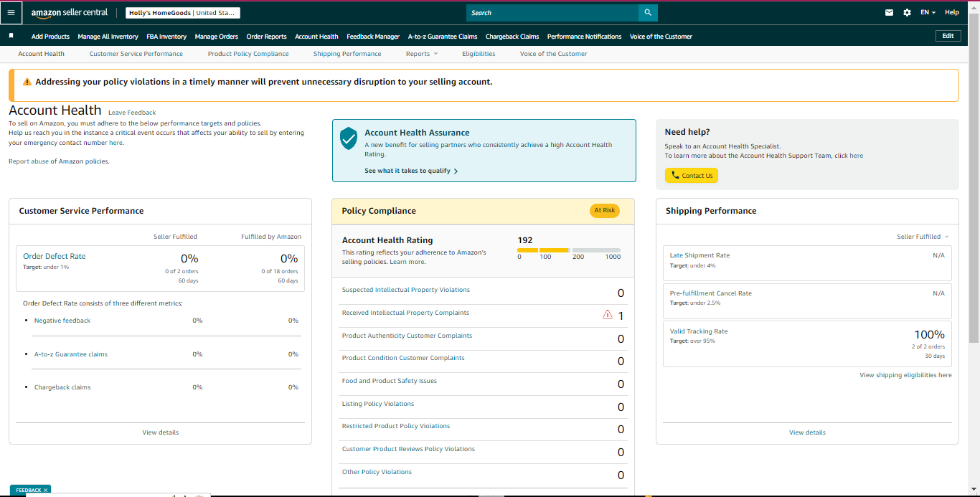
Task: Switch to Voice of the Customer tab
Action: [x=553, y=54]
